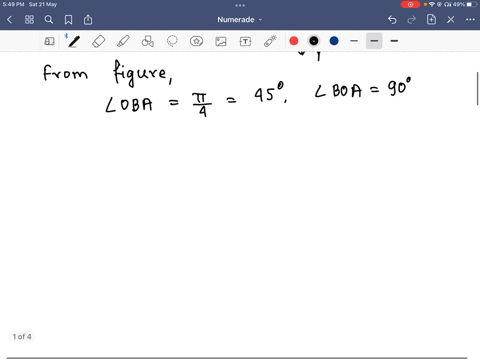Choose the blue pen color
This screenshot has height=360, width=480.
tap(334, 41)
